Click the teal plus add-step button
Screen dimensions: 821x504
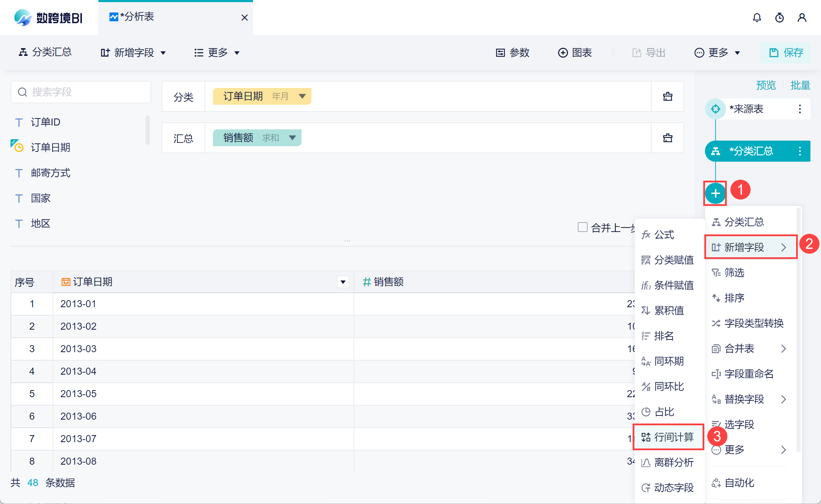pyautogui.click(x=715, y=193)
